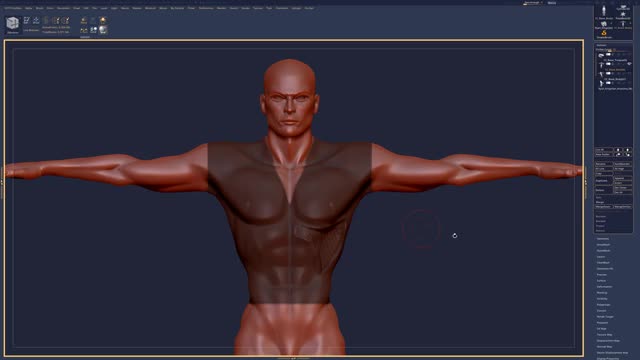640x360 pixels.
Task: Activate Draw mode icon in toolbar
Action: (x=36, y=20)
